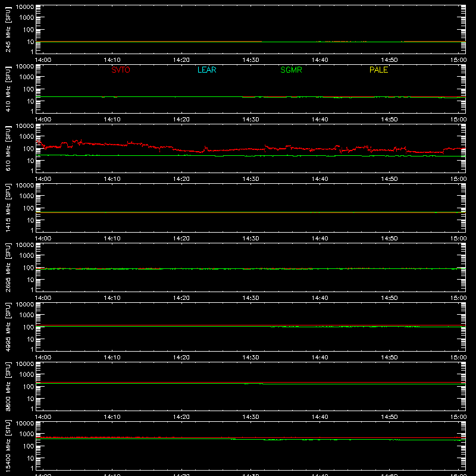The width and height of the screenshot is (476, 476).
Task: Click 14:20 time label under 2695 MHz panel
Action: coord(181,298)
